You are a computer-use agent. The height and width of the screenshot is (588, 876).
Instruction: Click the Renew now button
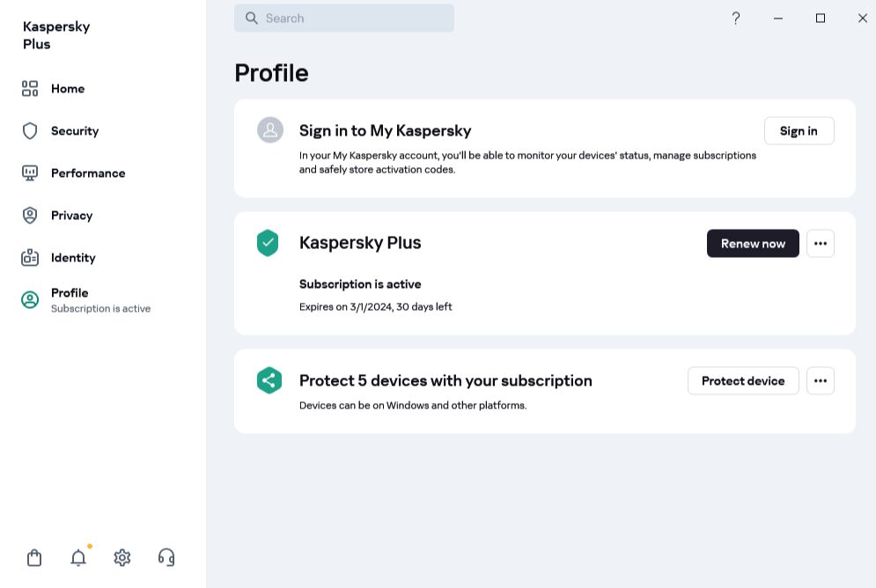click(x=753, y=244)
